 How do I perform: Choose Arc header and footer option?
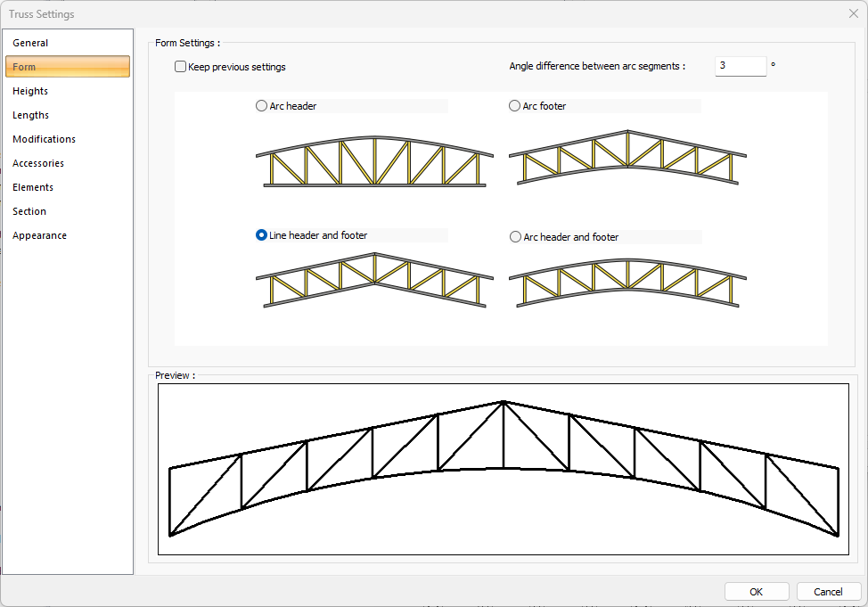[515, 237]
